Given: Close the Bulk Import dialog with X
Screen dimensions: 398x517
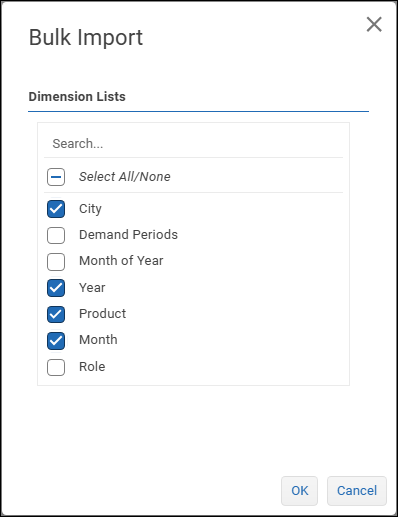Looking at the screenshot, I should (x=374, y=24).
